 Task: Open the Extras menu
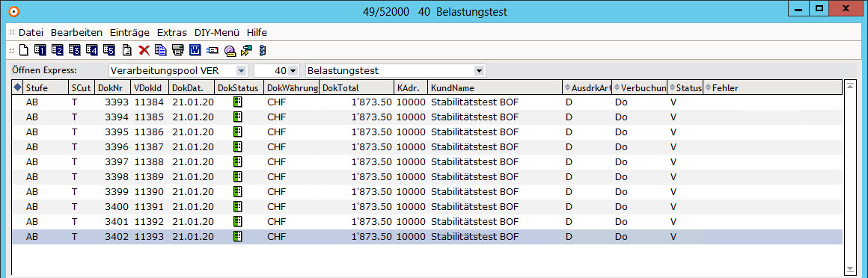(172, 32)
